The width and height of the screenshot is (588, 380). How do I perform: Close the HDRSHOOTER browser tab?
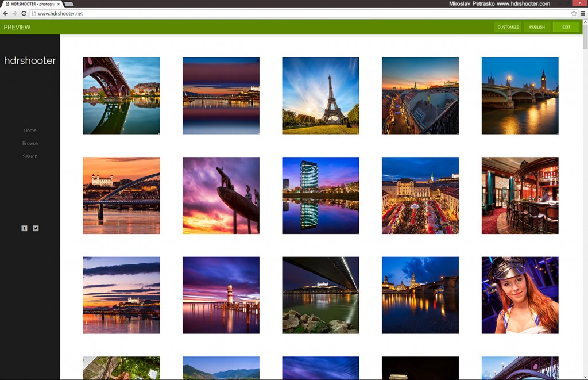click(59, 4)
